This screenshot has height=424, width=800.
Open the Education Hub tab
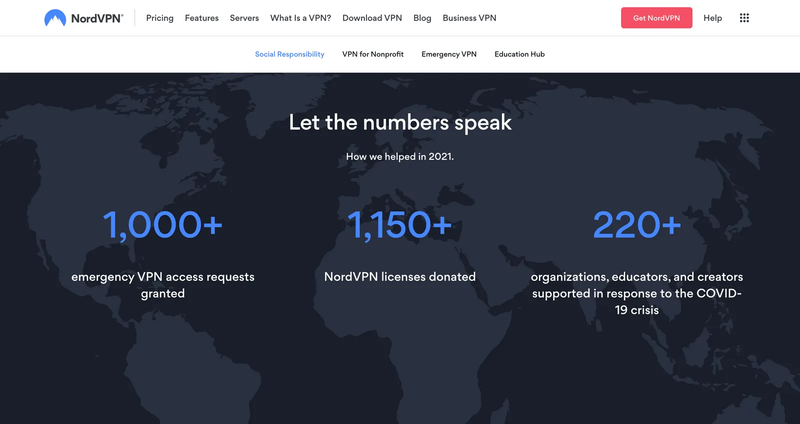coord(519,54)
